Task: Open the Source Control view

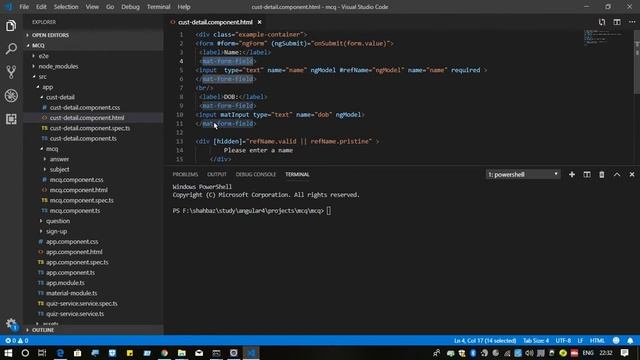Action: pos(11,72)
